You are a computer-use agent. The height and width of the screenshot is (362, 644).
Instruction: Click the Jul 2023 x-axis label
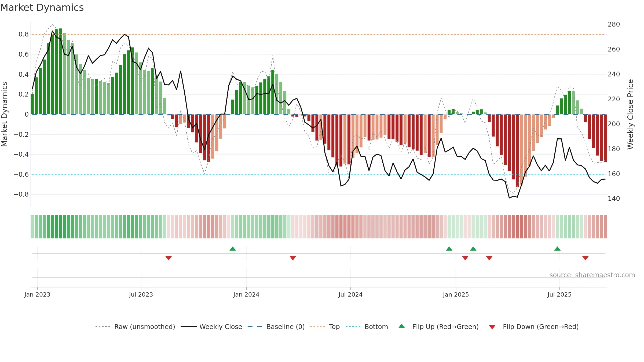141,294
